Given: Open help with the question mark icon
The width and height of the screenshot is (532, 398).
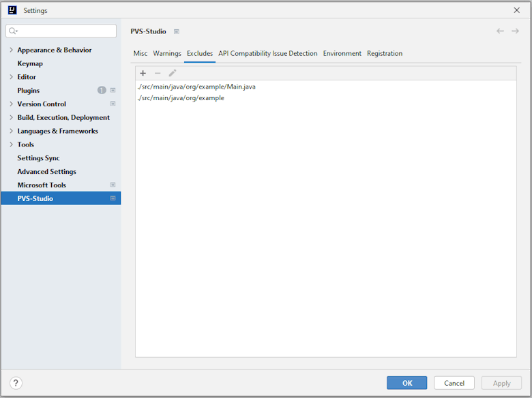Looking at the screenshot, I should pos(16,383).
